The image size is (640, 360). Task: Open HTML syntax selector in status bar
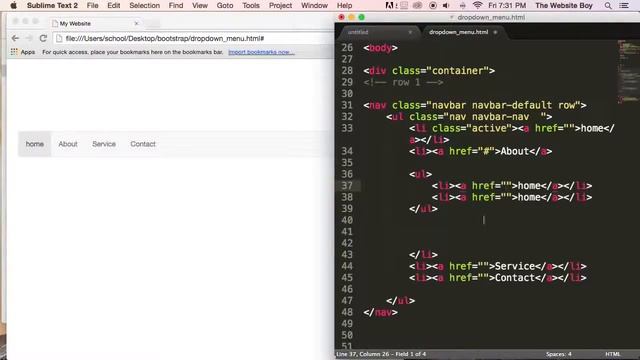click(613, 354)
